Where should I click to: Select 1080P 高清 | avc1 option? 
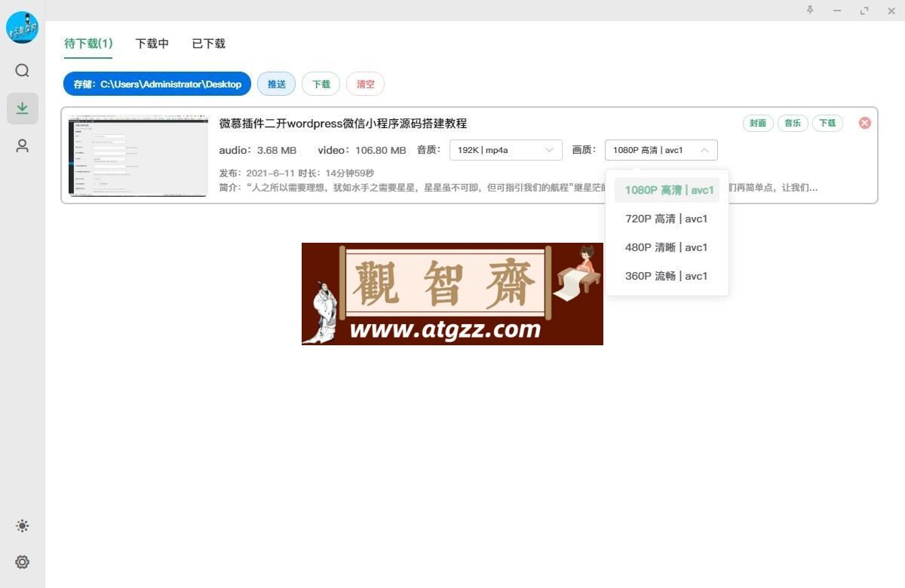(x=667, y=190)
